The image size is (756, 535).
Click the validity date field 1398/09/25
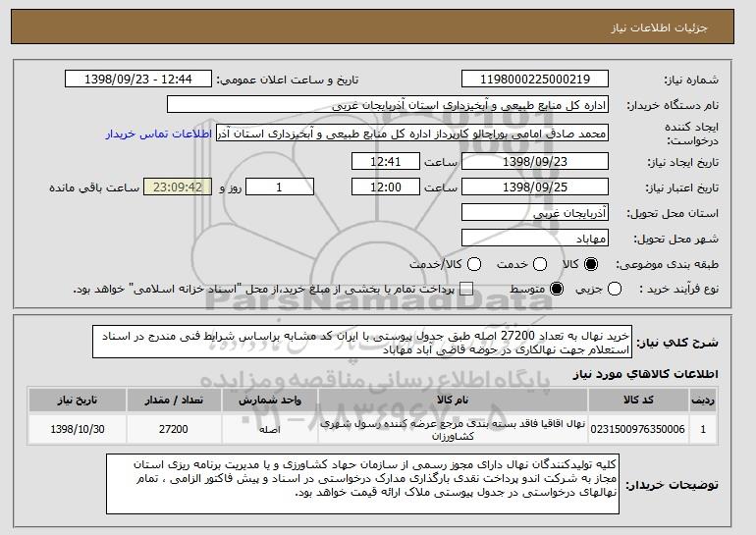[535, 187]
